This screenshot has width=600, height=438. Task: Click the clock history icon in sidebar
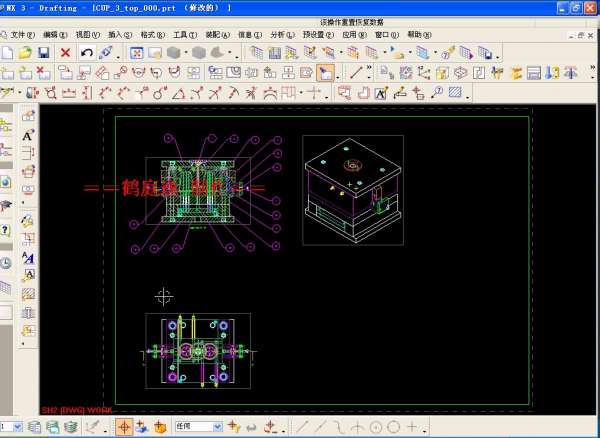point(6,262)
